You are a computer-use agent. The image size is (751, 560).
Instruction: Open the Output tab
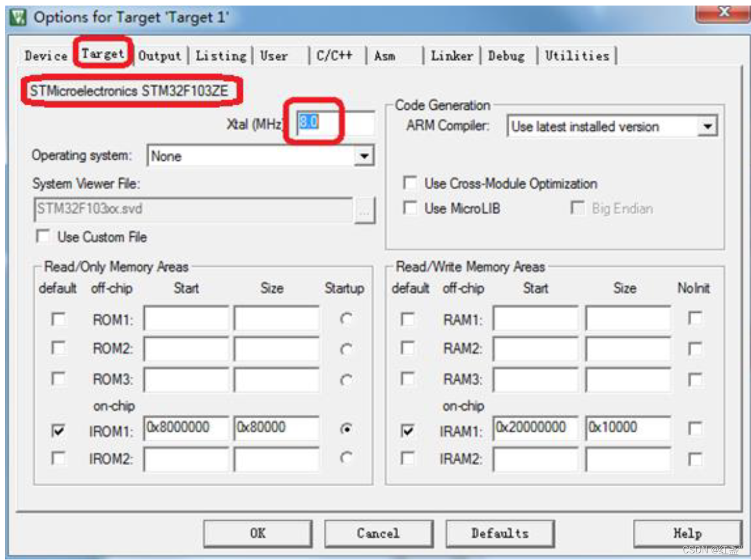(x=160, y=55)
